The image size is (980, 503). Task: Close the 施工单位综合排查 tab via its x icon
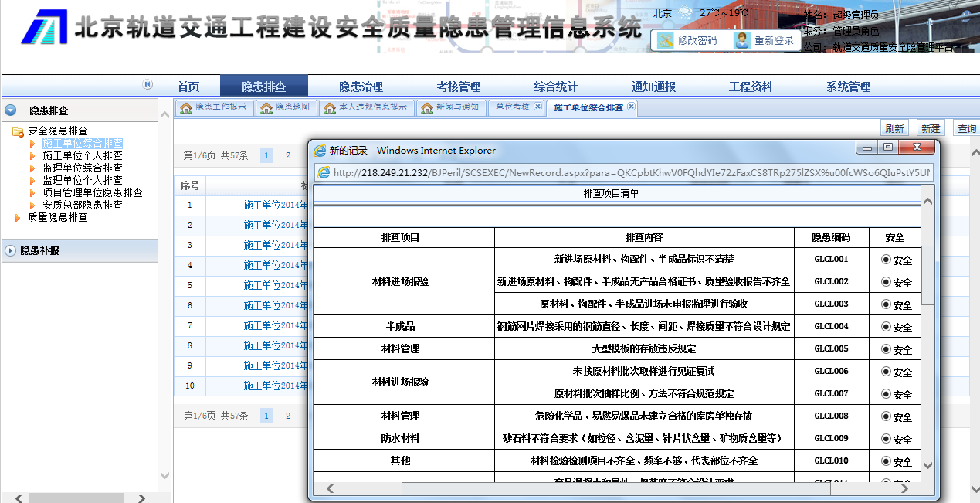pos(631,107)
